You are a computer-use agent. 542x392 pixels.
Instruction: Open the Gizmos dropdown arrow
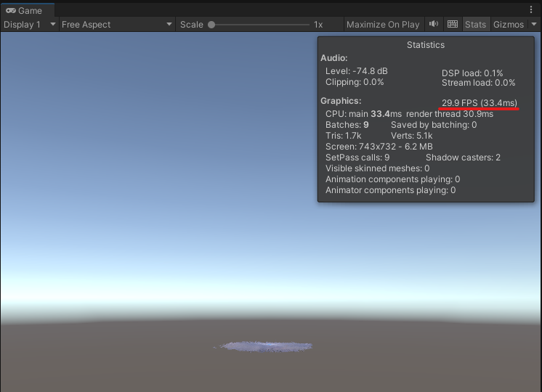534,24
